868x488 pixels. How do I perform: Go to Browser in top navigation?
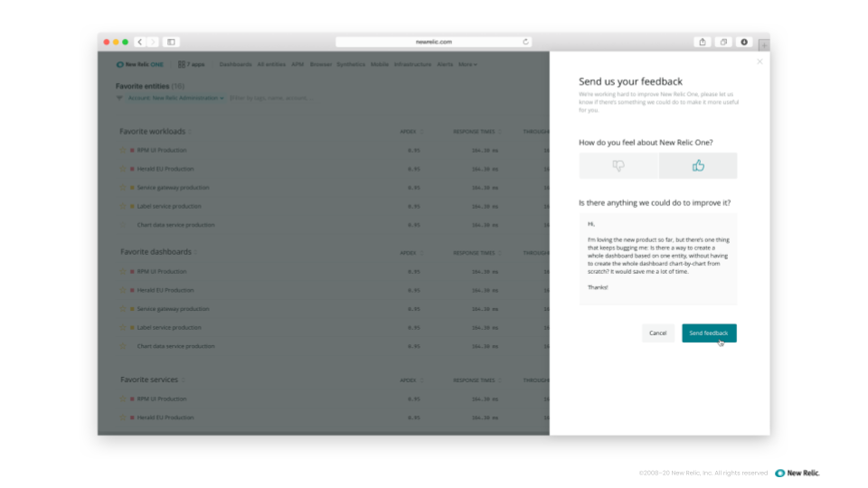[321, 65]
